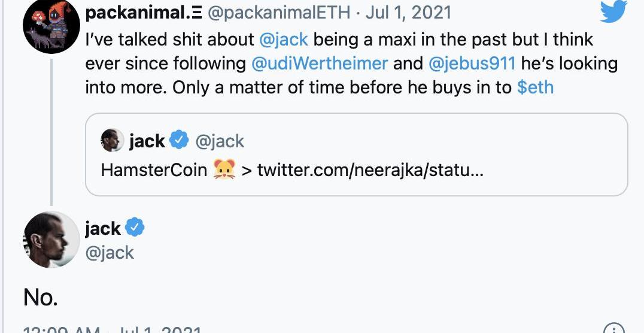Click the verified badge beside jack's main name
This screenshot has width=644, height=333.
(x=135, y=228)
